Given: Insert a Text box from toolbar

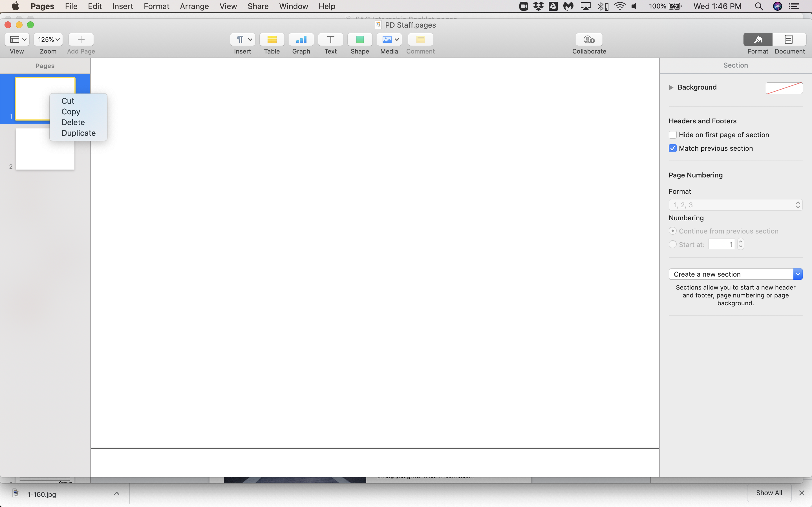Looking at the screenshot, I should (x=330, y=39).
